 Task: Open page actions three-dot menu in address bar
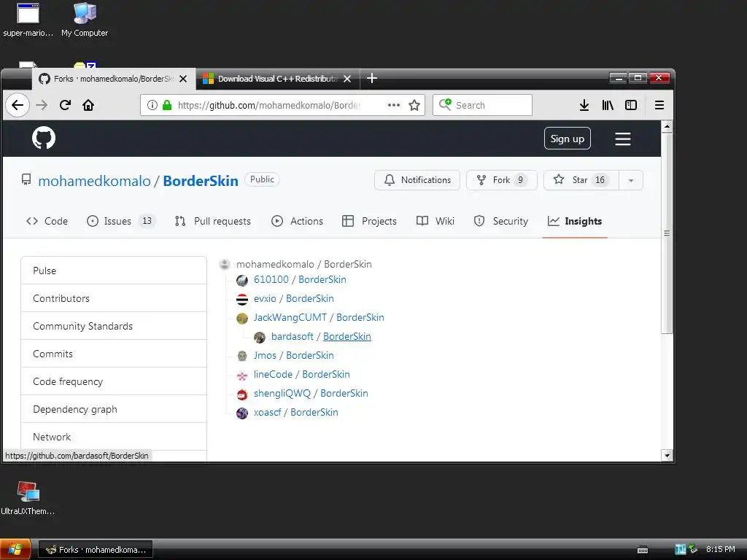point(393,105)
